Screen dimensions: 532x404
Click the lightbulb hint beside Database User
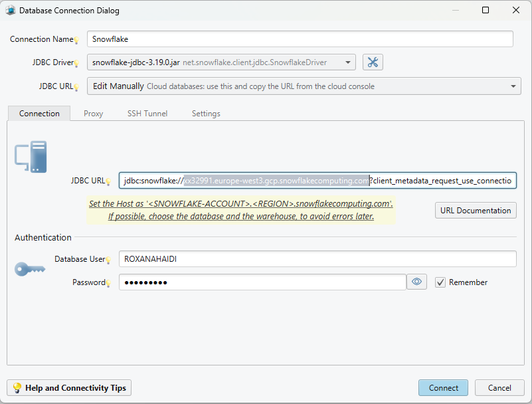(x=108, y=260)
